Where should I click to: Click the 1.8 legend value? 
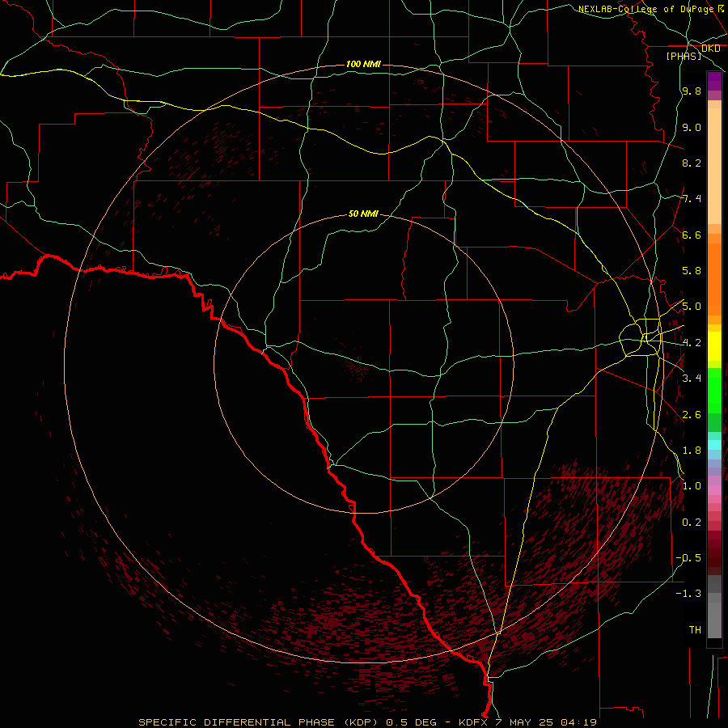tap(692, 451)
